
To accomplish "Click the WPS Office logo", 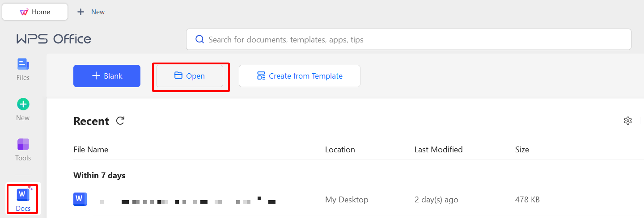I will point(54,39).
